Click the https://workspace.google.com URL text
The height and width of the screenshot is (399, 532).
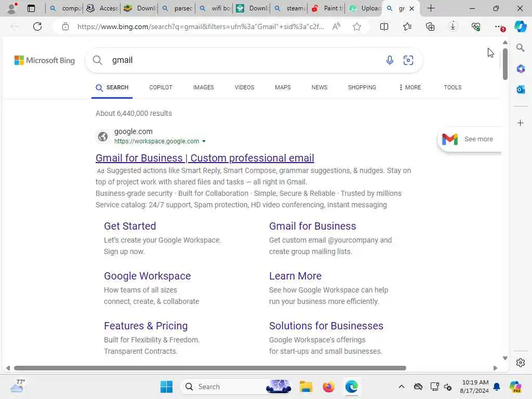tap(157, 141)
